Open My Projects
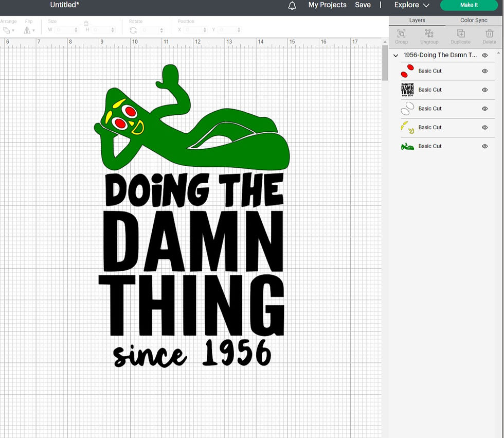504x438 pixels. [x=327, y=5]
